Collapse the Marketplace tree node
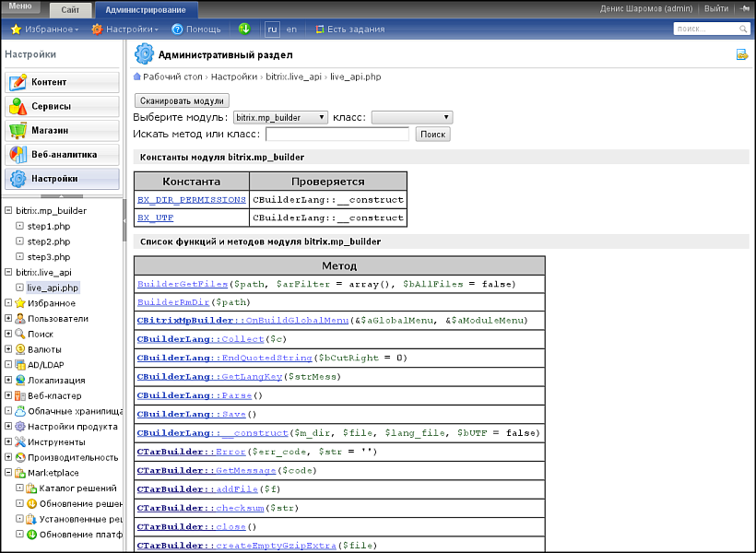 (x=8, y=473)
